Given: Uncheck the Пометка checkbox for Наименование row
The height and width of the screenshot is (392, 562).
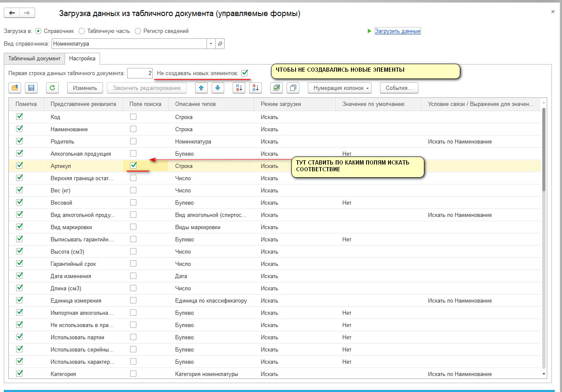Looking at the screenshot, I should (x=19, y=129).
